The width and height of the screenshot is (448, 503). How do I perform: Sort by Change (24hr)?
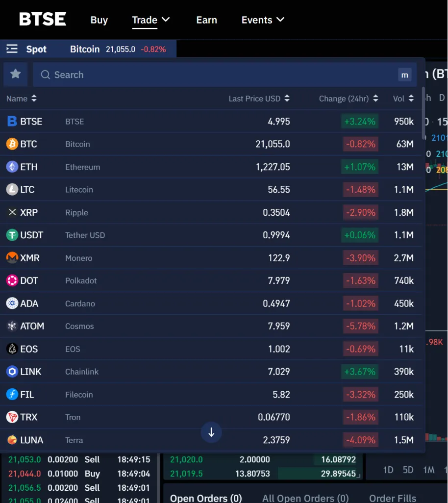click(x=348, y=99)
